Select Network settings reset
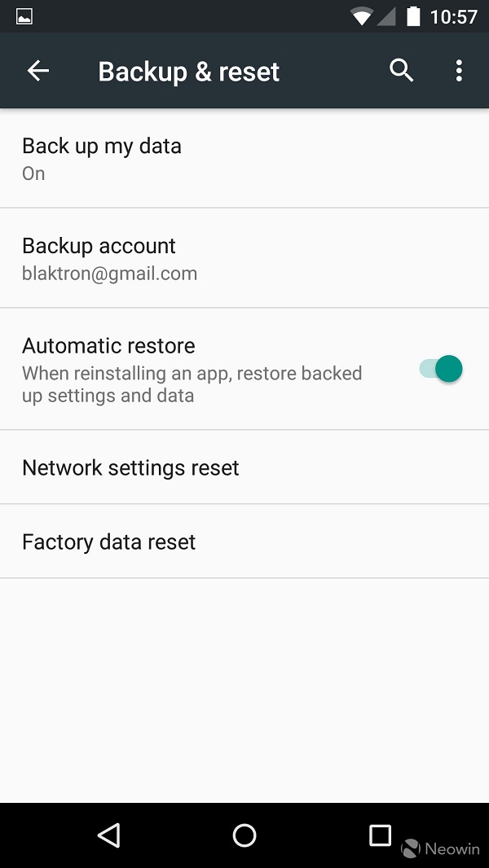Screen dimensions: 489x868 click(244, 467)
